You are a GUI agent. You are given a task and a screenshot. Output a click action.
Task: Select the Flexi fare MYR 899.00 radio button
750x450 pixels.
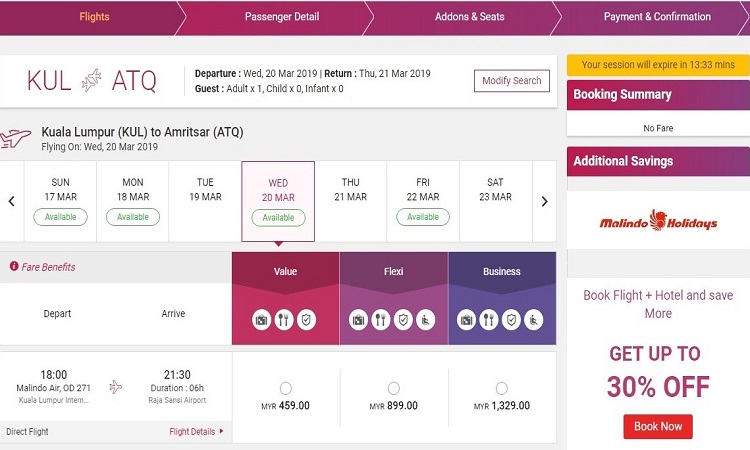pos(394,388)
